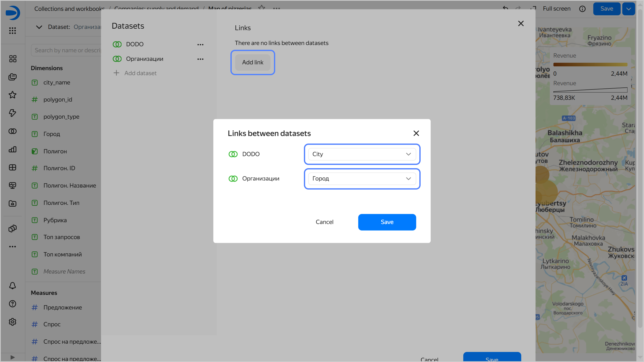
Task: Open the notifications bell icon
Action: (x=13, y=286)
